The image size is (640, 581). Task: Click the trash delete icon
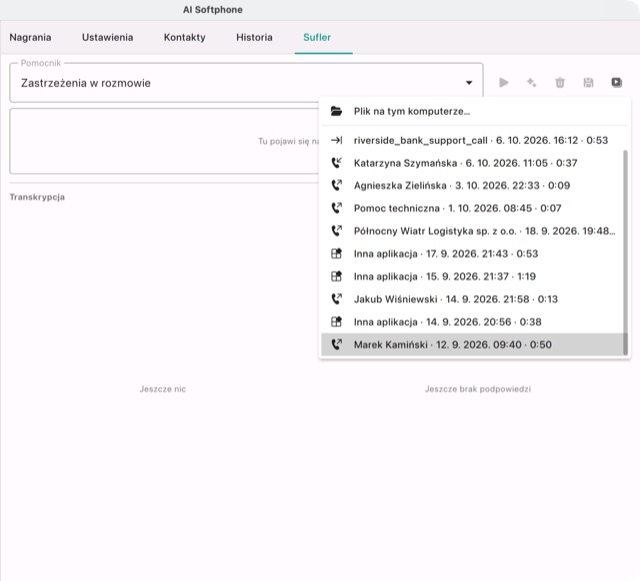[x=560, y=83]
